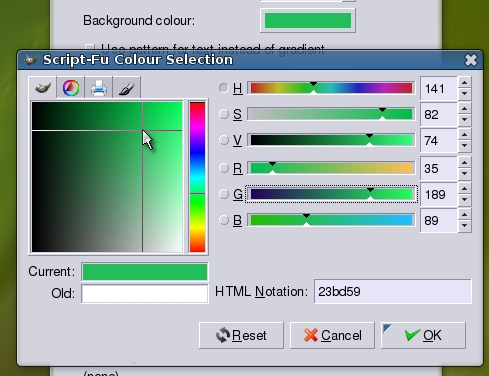Click the GIMP Wilber icon in title bar
Screen dimensions: 489x376
tap(31, 60)
